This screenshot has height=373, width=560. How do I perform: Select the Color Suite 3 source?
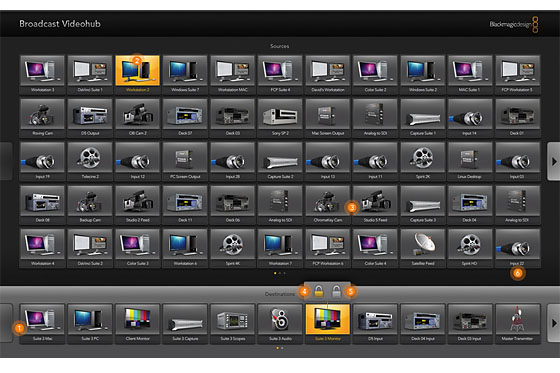[138, 248]
